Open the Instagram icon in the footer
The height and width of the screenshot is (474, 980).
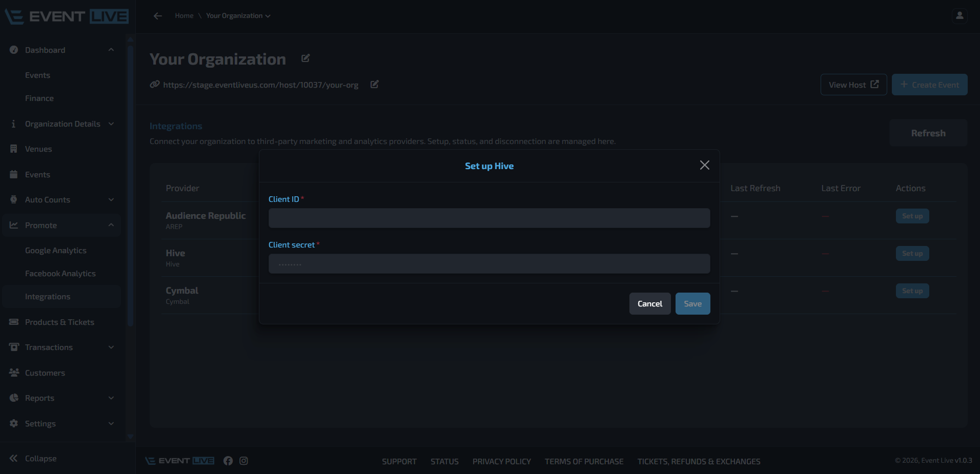(244, 461)
